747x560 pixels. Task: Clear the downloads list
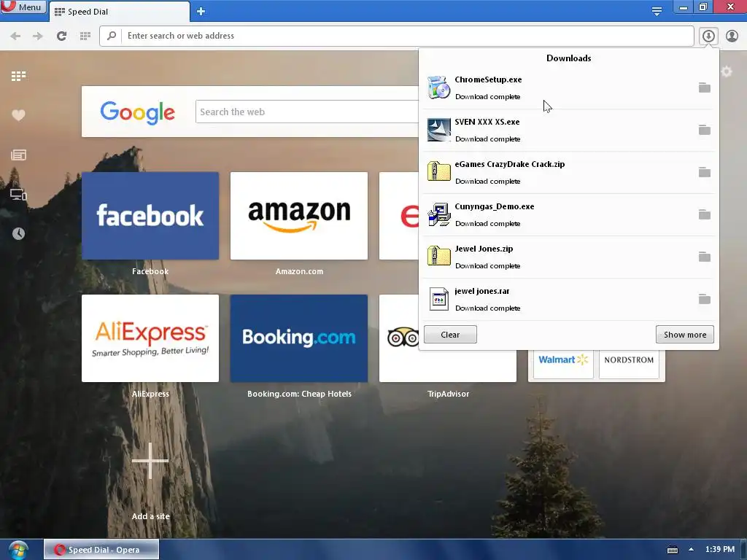pos(450,335)
